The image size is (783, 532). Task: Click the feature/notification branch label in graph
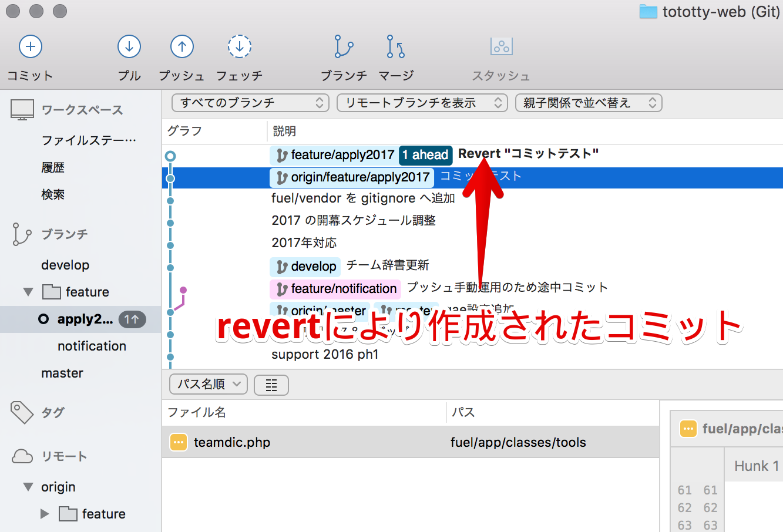click(x=335, y=289)
